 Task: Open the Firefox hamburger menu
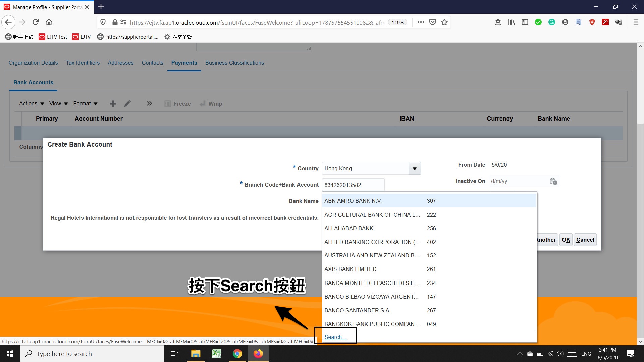click(x=636, y=22)
